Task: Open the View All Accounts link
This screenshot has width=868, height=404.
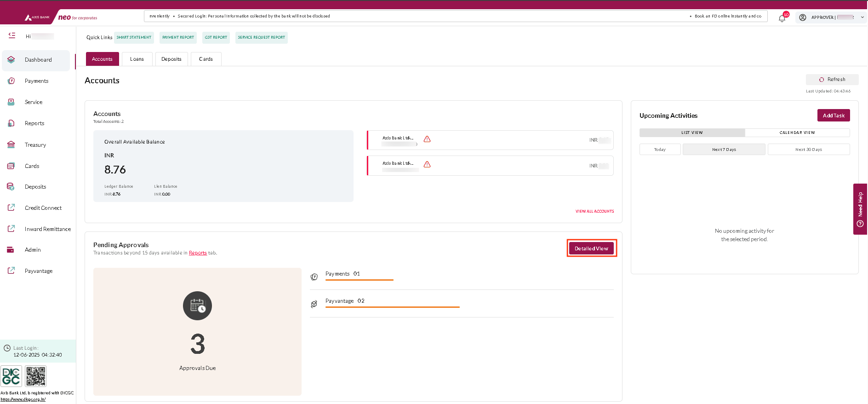Action: coord(594,211)
